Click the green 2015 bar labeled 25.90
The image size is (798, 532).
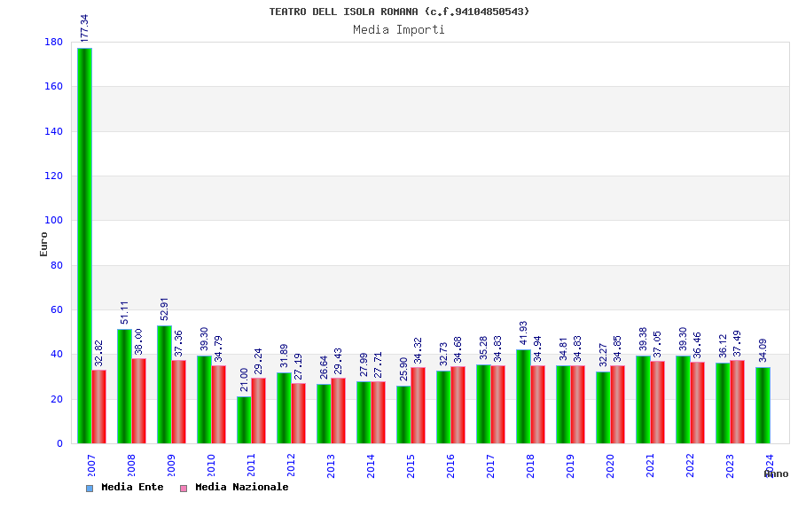click(x=403, y=414)
